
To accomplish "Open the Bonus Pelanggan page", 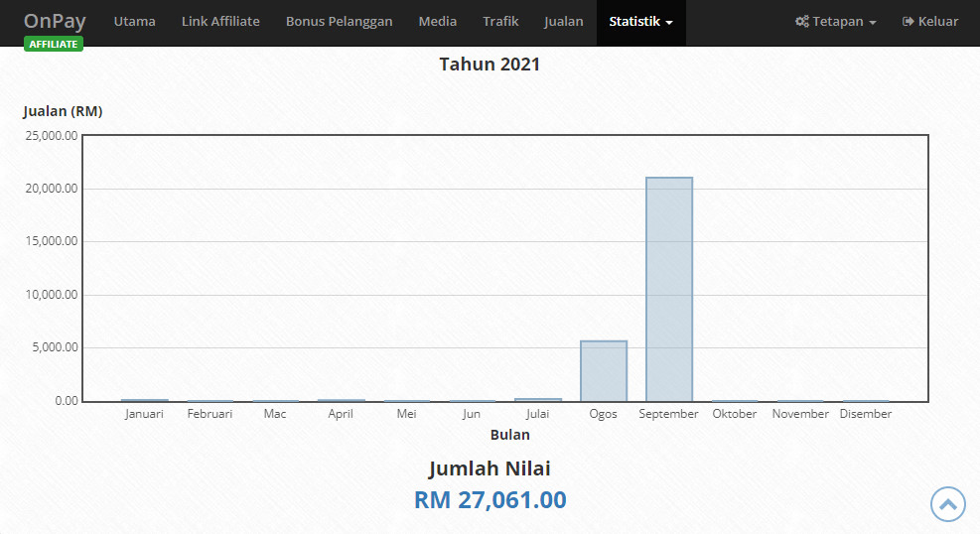I will click(x=339, y=22).
